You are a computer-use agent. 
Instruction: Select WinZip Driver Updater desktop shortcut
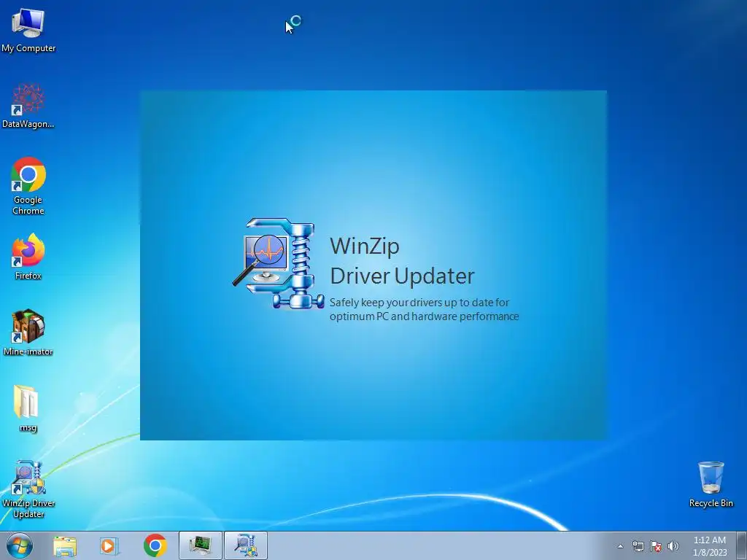tap(28, 489)
